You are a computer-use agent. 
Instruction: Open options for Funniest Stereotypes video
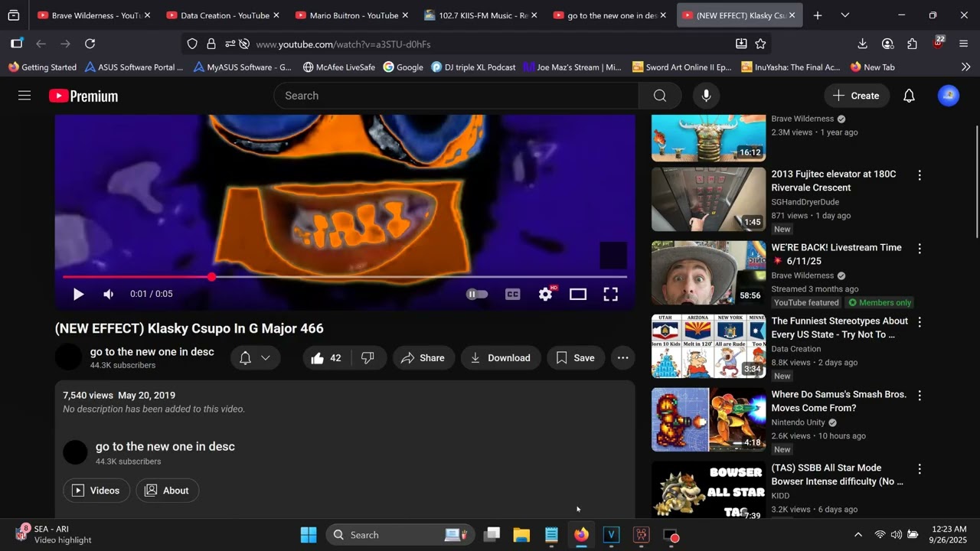click(x=920, y=322)
